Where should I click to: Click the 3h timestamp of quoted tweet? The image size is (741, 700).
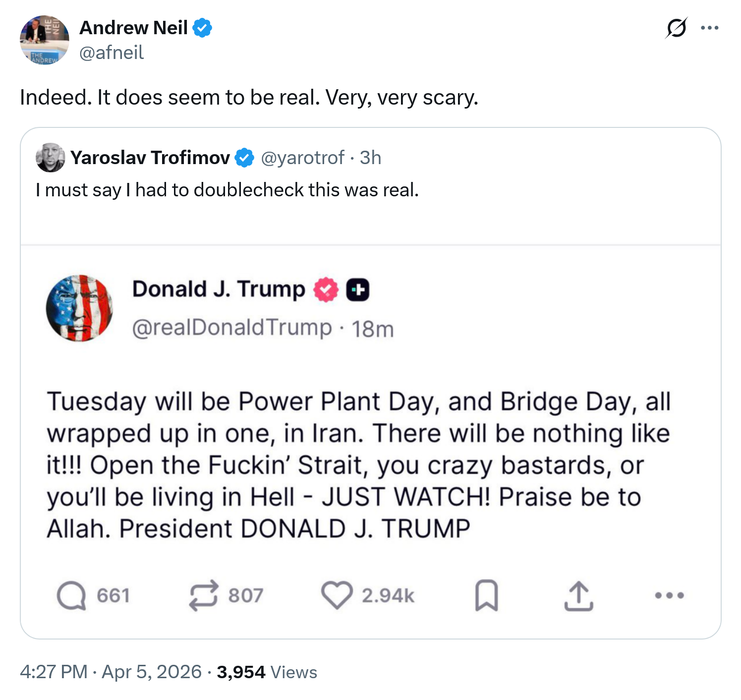point(370,158)
